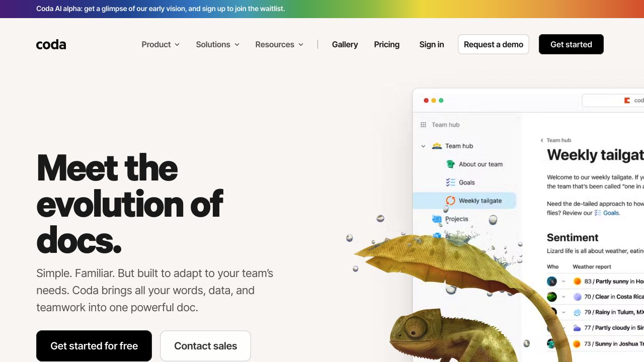Expand the Solutions dropdown menu

[x=217, y=44]
